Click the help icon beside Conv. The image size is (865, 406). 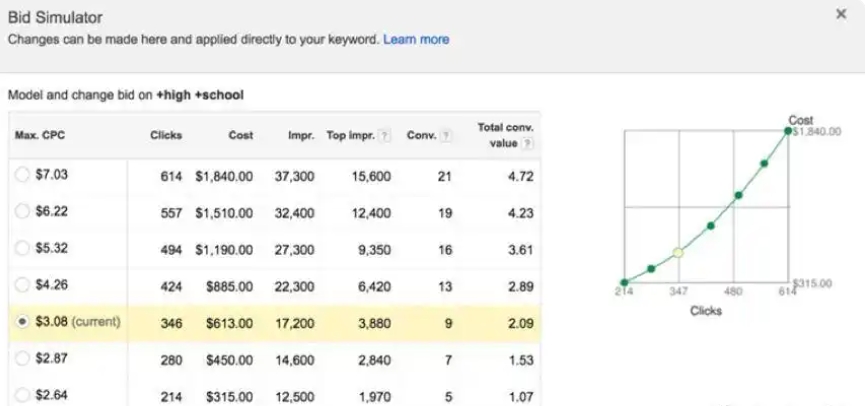(x=445, y=135)
